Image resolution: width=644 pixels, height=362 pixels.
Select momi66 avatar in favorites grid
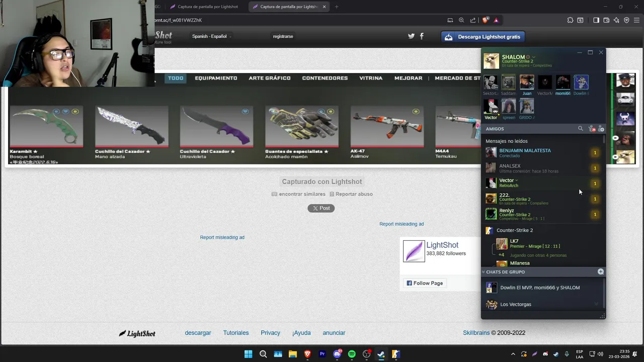[x=563, y=82]
